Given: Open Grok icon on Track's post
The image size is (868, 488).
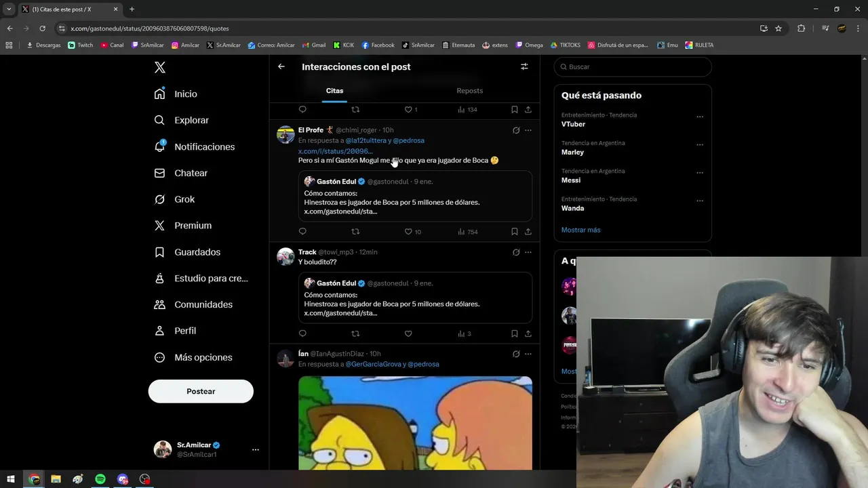Looking at the screenshot, I should pyautogui.click(x=516, y=252).
